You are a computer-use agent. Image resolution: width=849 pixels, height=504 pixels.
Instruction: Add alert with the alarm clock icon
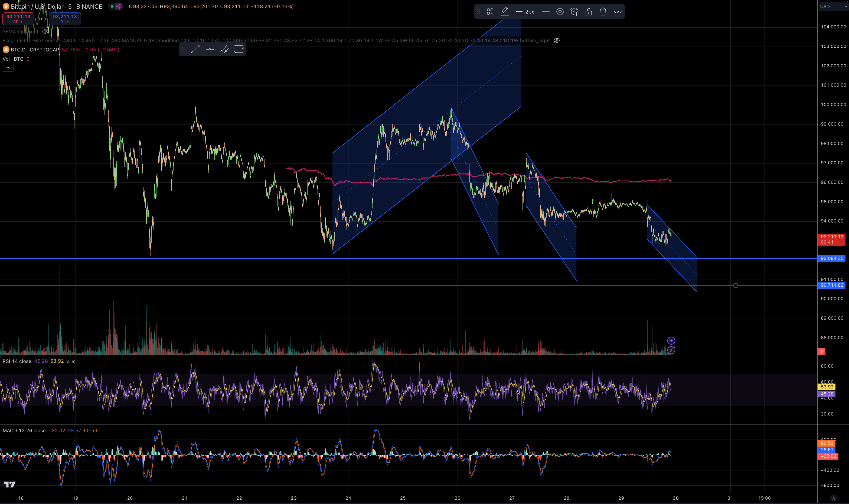574,12
